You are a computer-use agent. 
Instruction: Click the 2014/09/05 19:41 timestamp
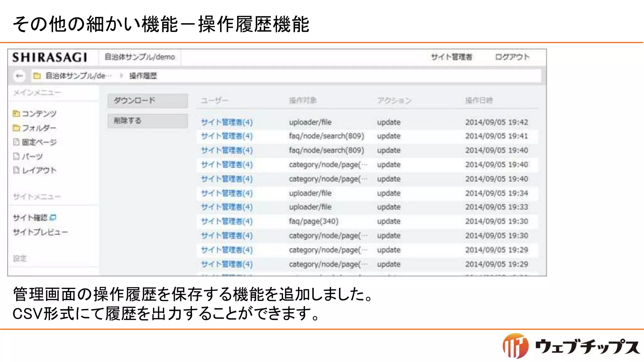(x=497, y=136)
